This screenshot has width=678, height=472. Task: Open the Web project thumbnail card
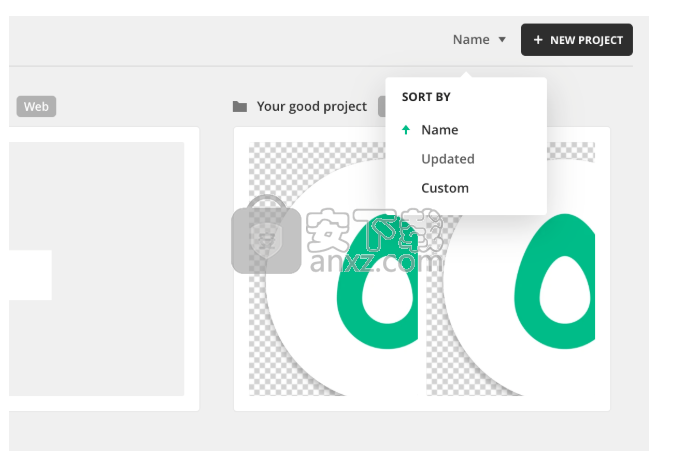pyautogui.click(x=104, y=269)
